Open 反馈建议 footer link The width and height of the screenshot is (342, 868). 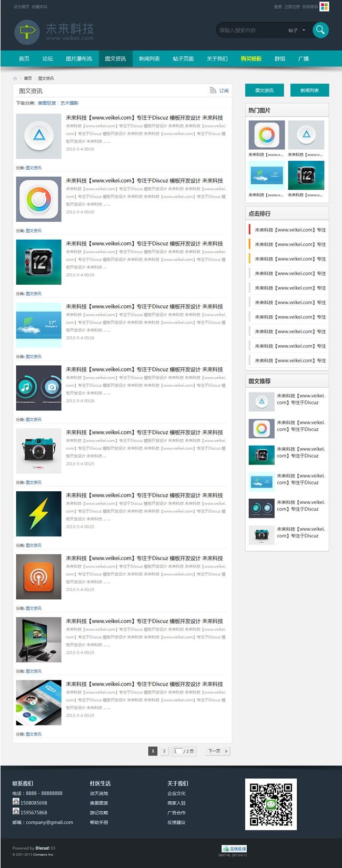(176, 822)
